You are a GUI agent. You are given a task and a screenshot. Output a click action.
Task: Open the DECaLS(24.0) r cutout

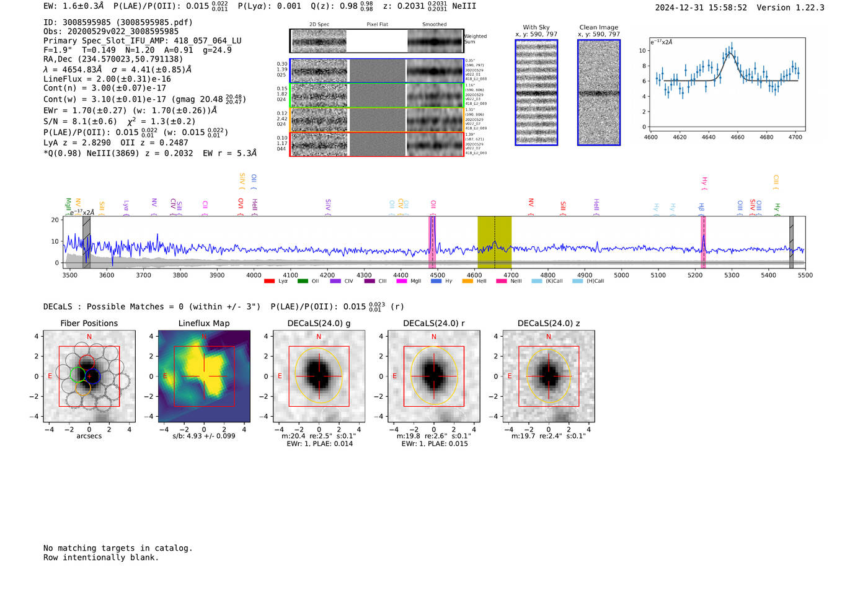pyautogui.click(x=434, y=376)
